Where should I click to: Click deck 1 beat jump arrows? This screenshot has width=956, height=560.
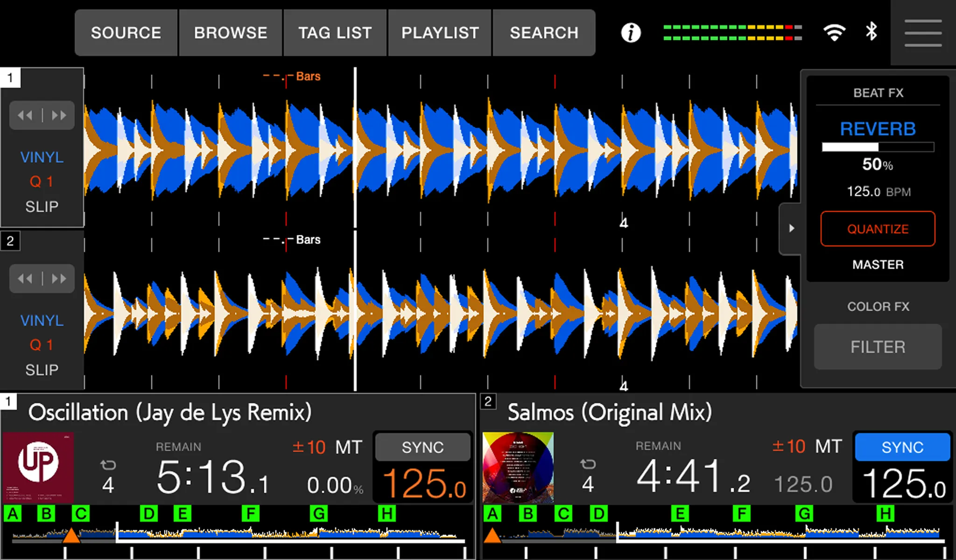[42, 115]
